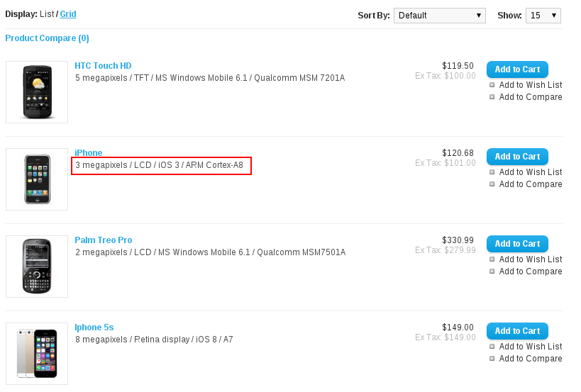Click compare plus icon for HTC Touch HD
581x392 pixels.
(492, 97)
